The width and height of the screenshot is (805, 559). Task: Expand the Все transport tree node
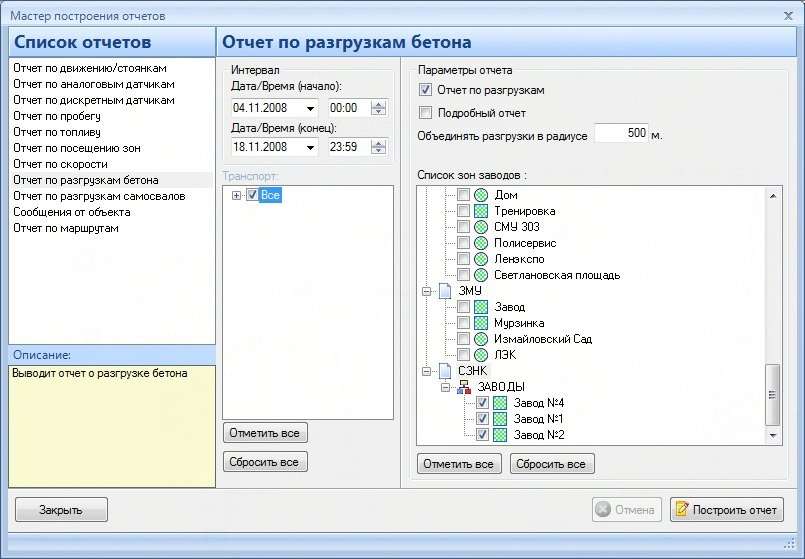236,195
